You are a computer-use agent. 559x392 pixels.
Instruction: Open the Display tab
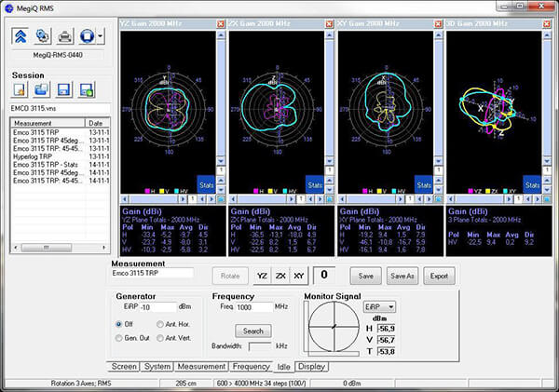coord(312,367)
